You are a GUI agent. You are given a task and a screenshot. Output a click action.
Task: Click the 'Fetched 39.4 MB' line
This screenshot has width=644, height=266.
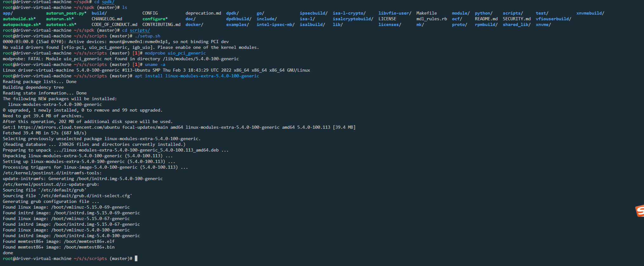pos(45,133)
